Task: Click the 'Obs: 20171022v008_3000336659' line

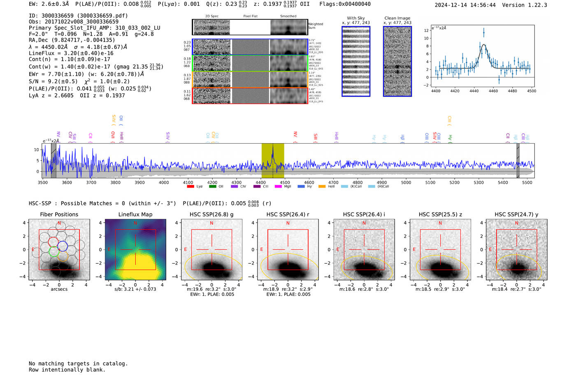Action: tap(74, 22)
